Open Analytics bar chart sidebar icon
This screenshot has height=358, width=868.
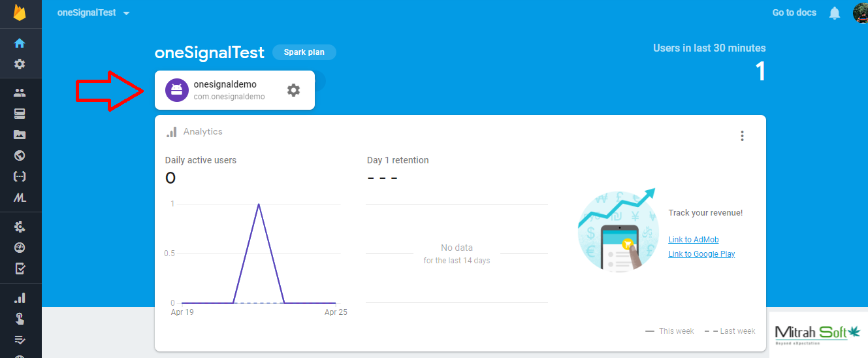[x=20, y=298]
